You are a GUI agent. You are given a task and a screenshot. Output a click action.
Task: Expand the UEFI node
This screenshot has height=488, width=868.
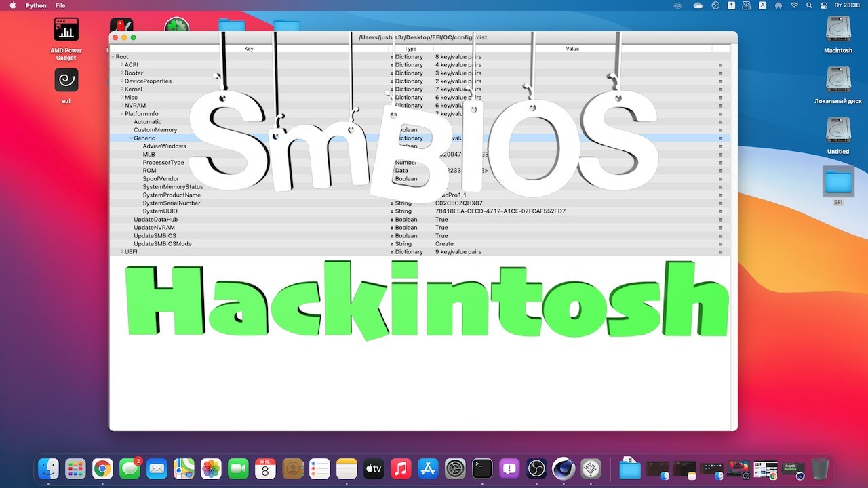122,252
